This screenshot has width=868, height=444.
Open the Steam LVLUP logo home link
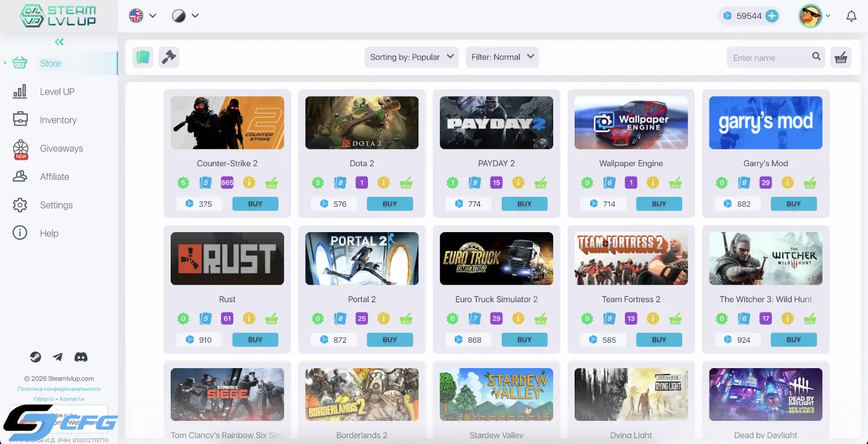pyautogui.click(x=58, y=16)
